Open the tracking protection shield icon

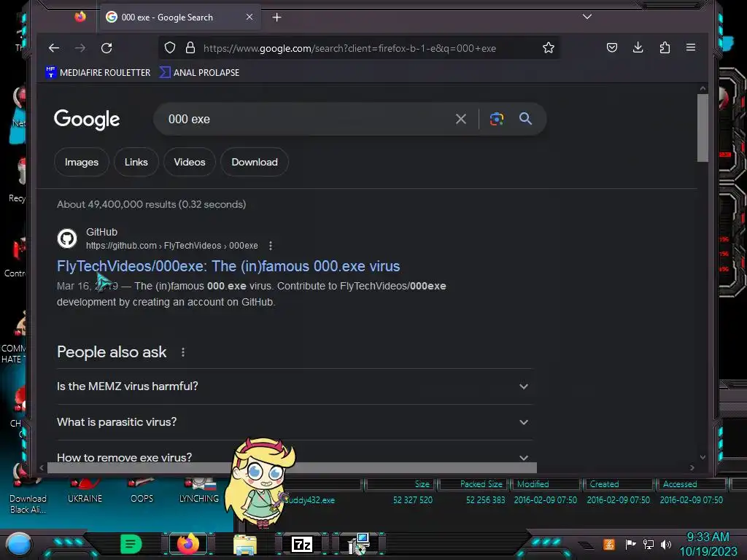coord(170,48)
